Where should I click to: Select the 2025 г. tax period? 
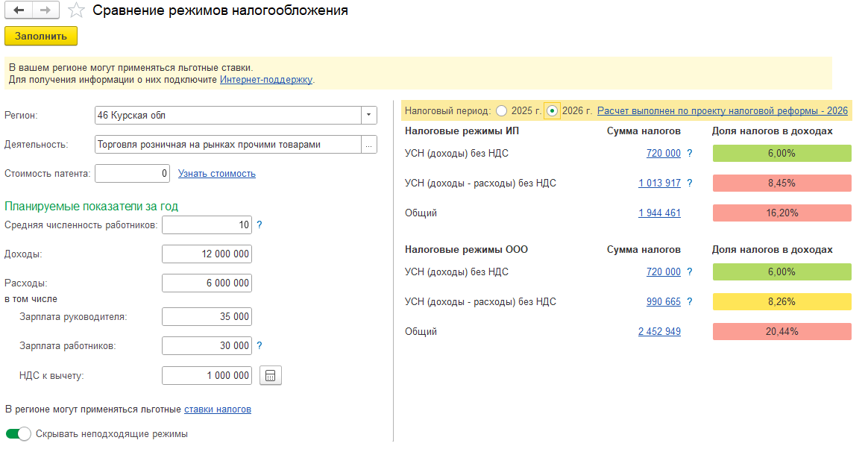pyautogui.click(x=501, y=110)
